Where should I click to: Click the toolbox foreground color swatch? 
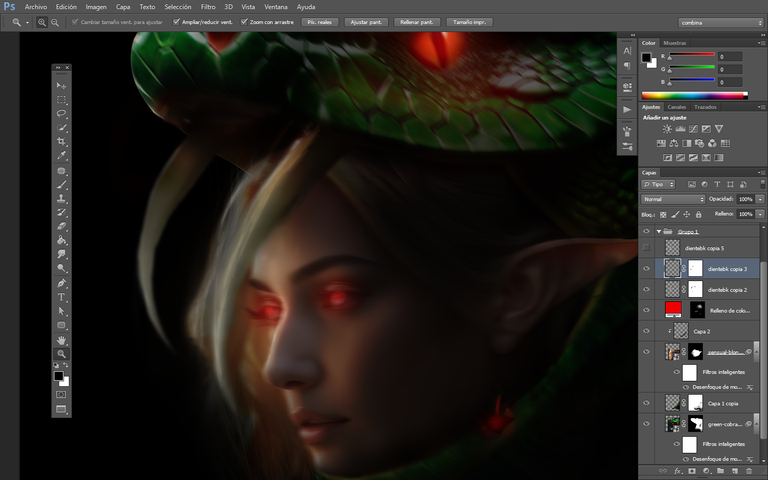pyautogui.click(x=59, y=376)
